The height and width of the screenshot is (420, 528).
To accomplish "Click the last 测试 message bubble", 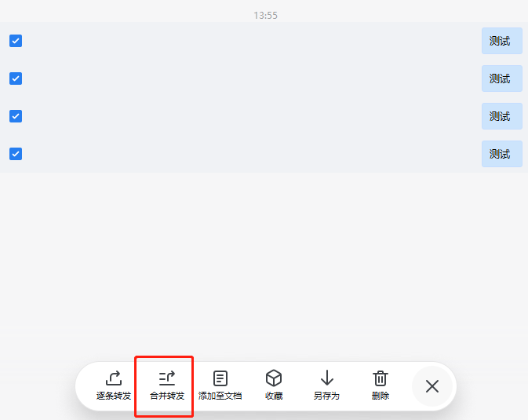I will [x=502, y=154].
